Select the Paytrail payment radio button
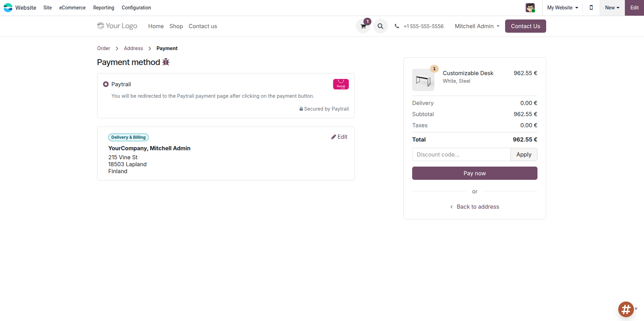 [106, 84]
